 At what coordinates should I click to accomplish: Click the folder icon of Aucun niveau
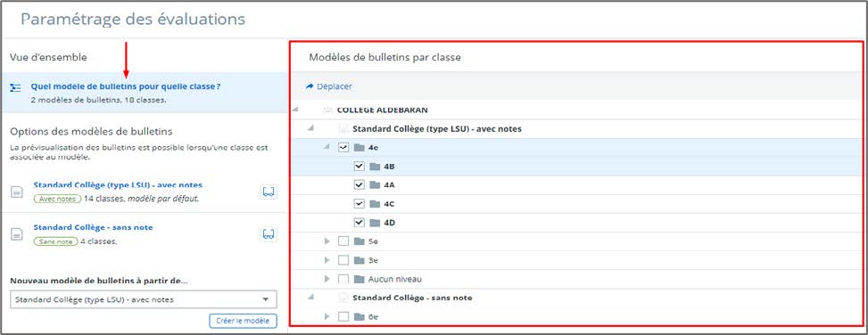click(359, 279)
